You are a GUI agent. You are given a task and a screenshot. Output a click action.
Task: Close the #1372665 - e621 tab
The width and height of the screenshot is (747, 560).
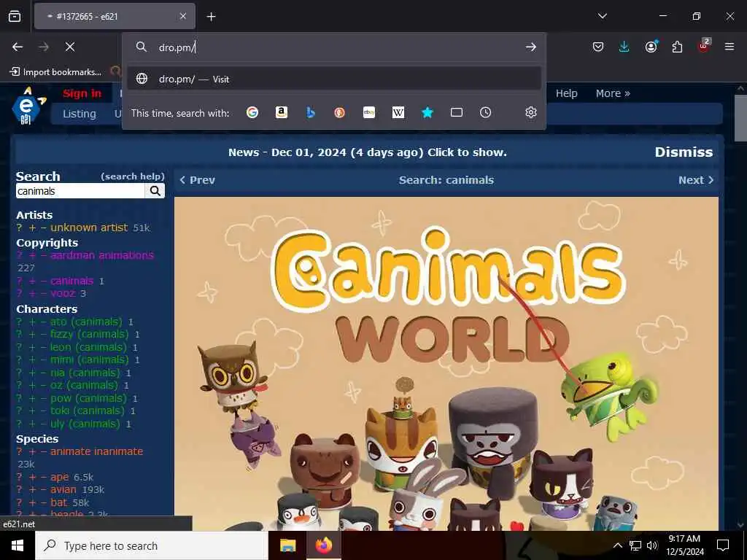pyautogui.click(x=182, y=16)
